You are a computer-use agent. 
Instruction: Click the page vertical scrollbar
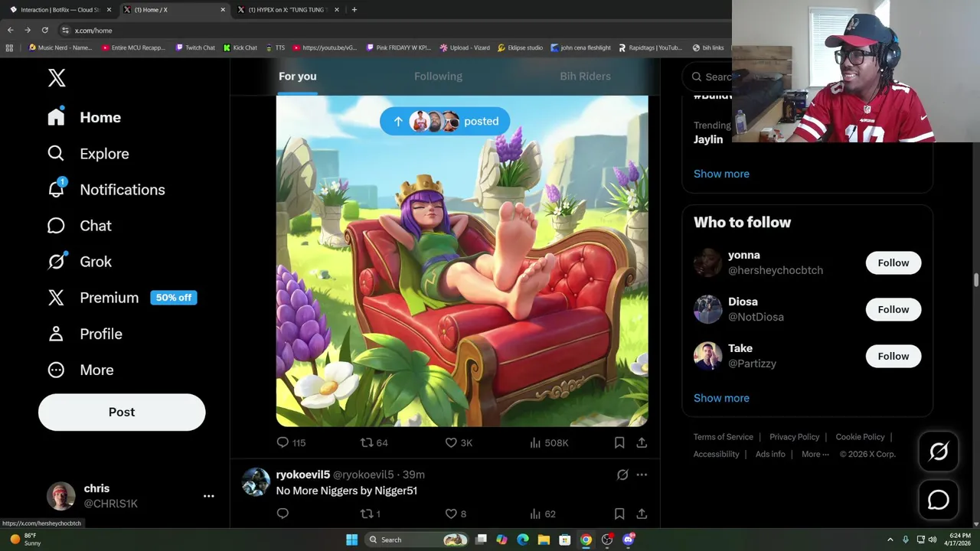pos(976,280)
